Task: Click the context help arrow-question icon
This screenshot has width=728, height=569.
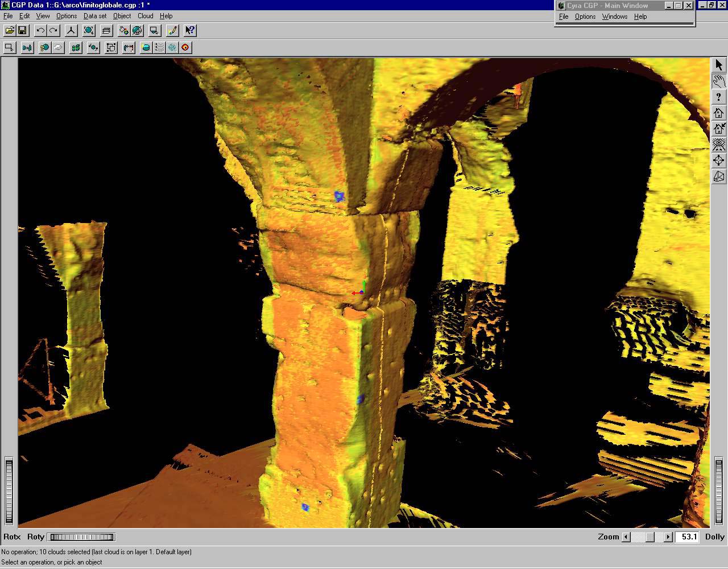Action: 190,31
